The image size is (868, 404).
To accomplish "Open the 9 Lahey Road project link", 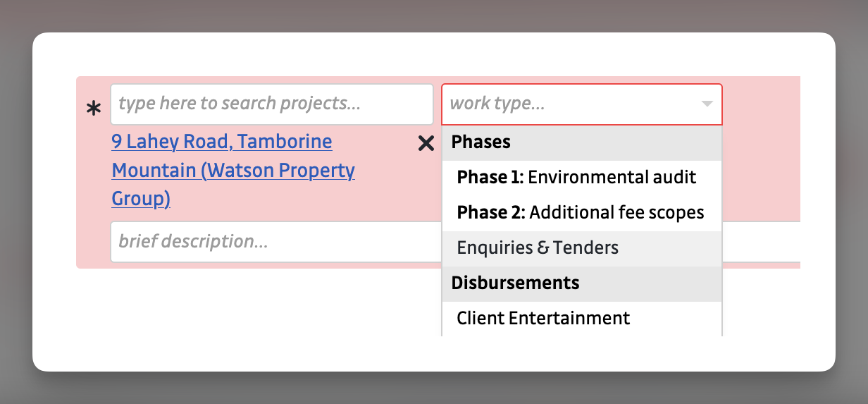I will coord(221,142).
